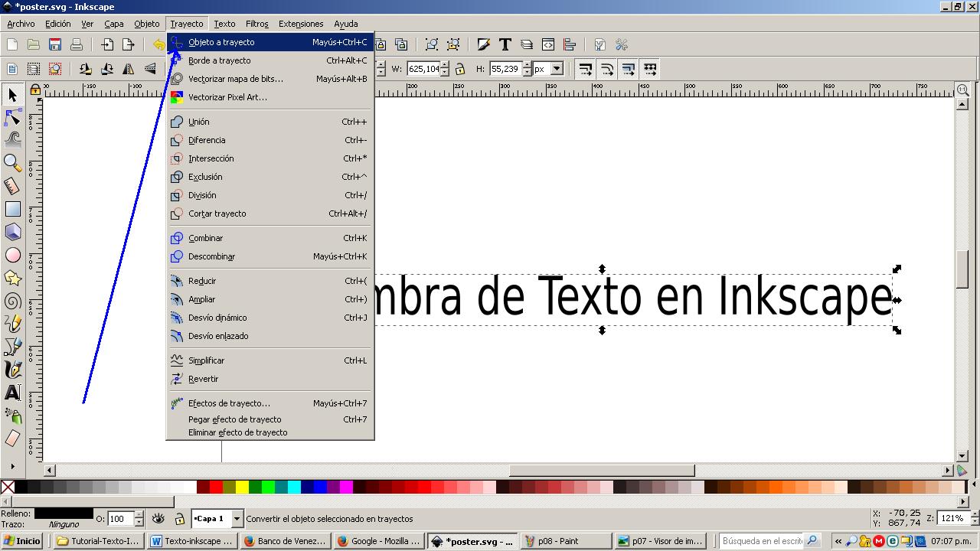980x551 pixels.
Task: Toggle scale stroke width option
Action: 585,69
